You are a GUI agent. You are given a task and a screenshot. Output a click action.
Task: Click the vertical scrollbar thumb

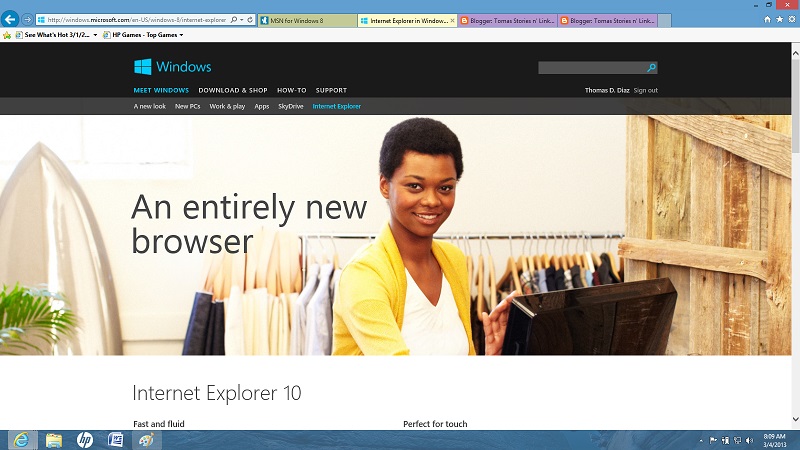pos(795,105)
